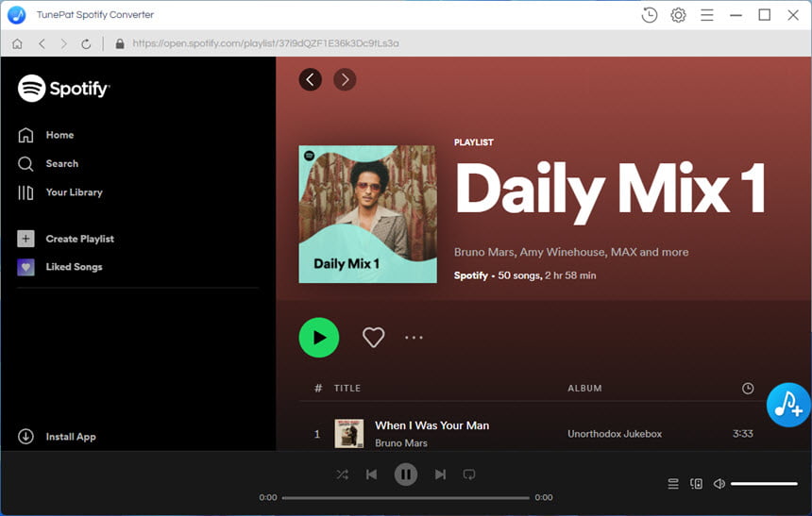Screen dimensions: 812x516
Task: Click the browser home icon
Action: click(17, 43)
